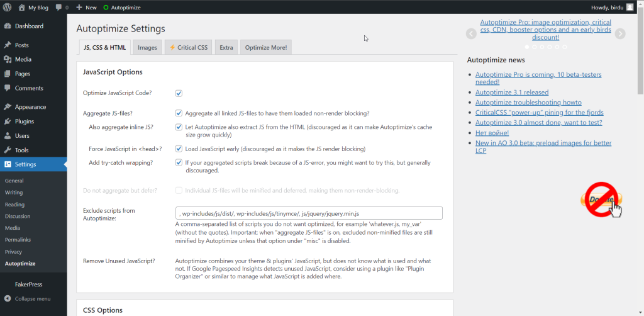Click the 'JavaScript Options' section heading
The height and width of the screenshot is (316, 644).
pos(113,72)
